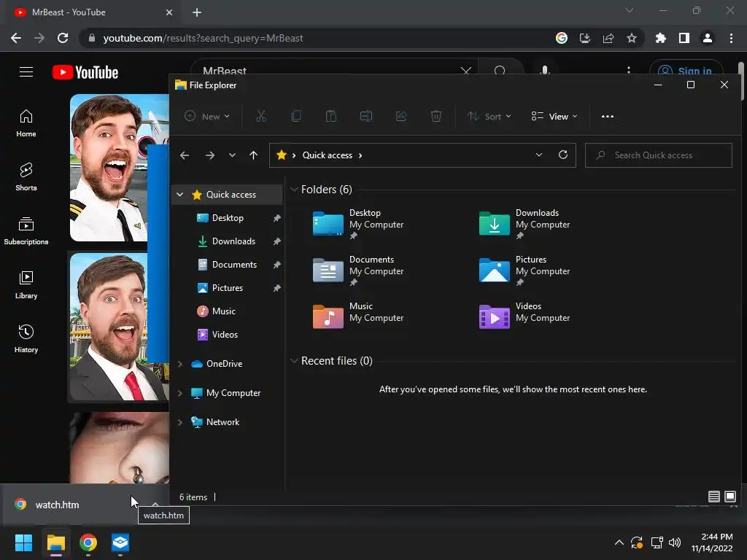Click the Cut icon in File Explorer toolbar

(x=261, y=116)
